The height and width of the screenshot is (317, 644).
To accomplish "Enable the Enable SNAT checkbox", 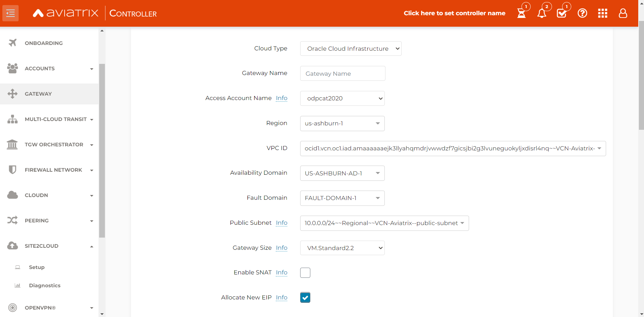I will (x=305, y=272).
